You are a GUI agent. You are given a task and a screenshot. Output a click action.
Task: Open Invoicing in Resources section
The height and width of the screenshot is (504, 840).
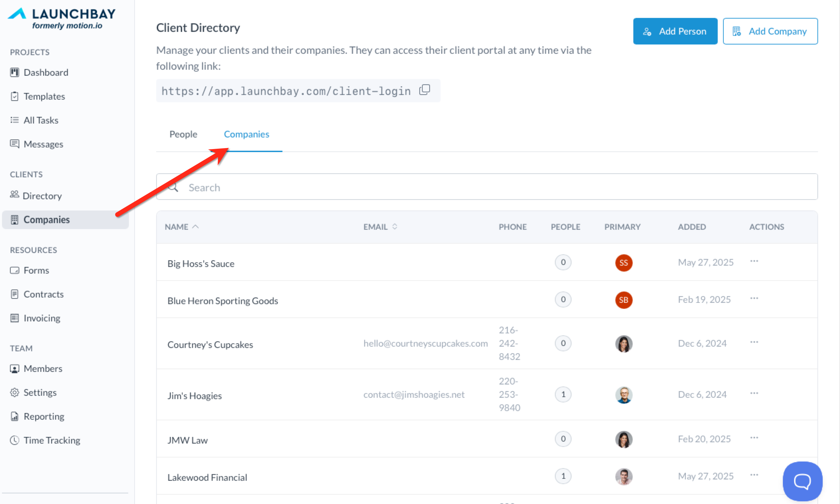(42, 318)
